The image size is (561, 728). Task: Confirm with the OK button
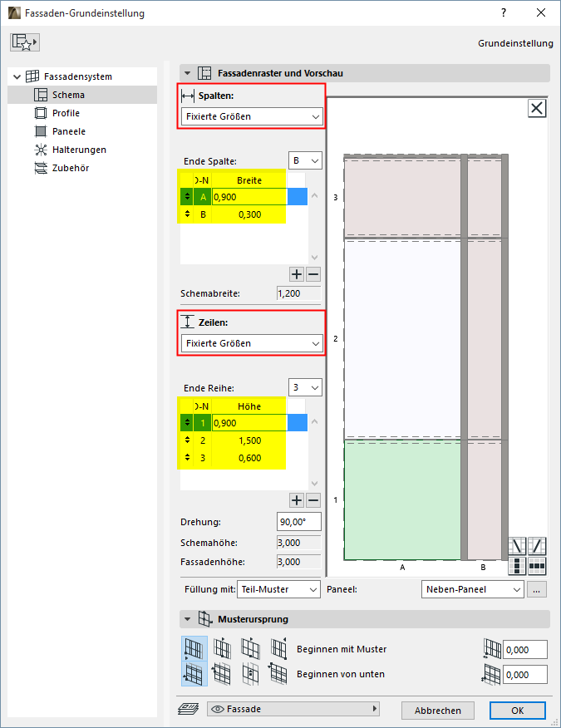click(517, 711)
